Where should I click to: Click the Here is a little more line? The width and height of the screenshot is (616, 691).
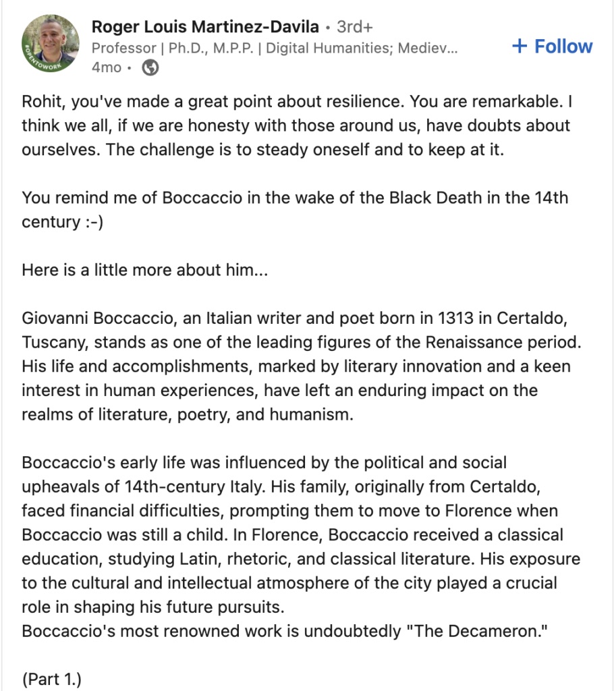[145, 270]
